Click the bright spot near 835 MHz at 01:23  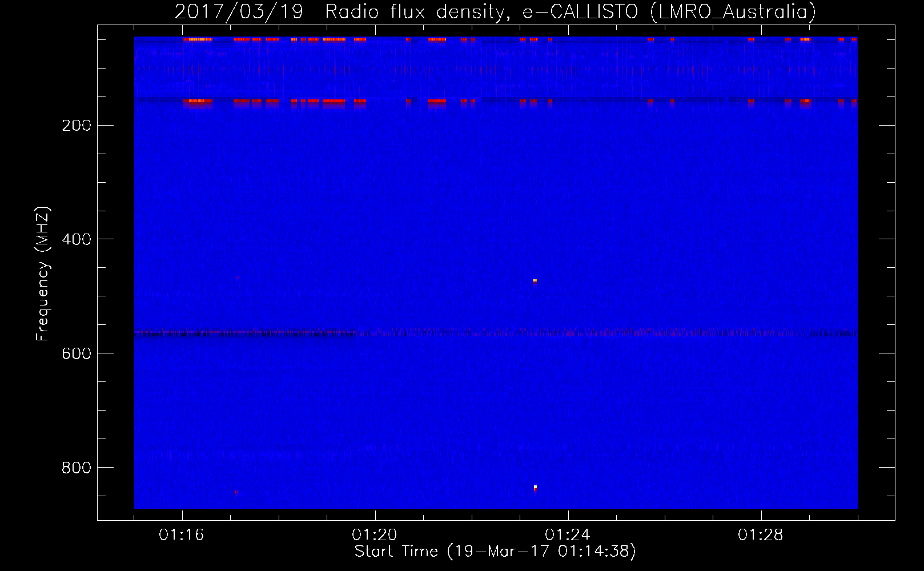(x=535, y=488)
